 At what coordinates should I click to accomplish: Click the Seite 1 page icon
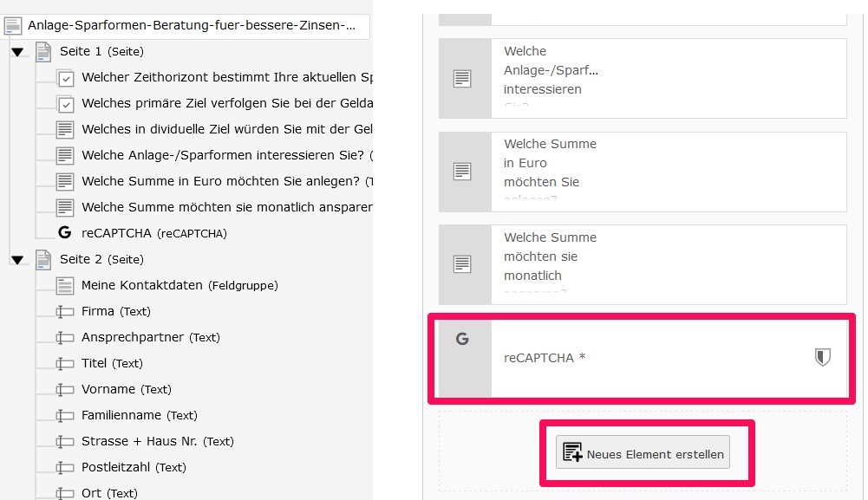click(x=43, y=51)
